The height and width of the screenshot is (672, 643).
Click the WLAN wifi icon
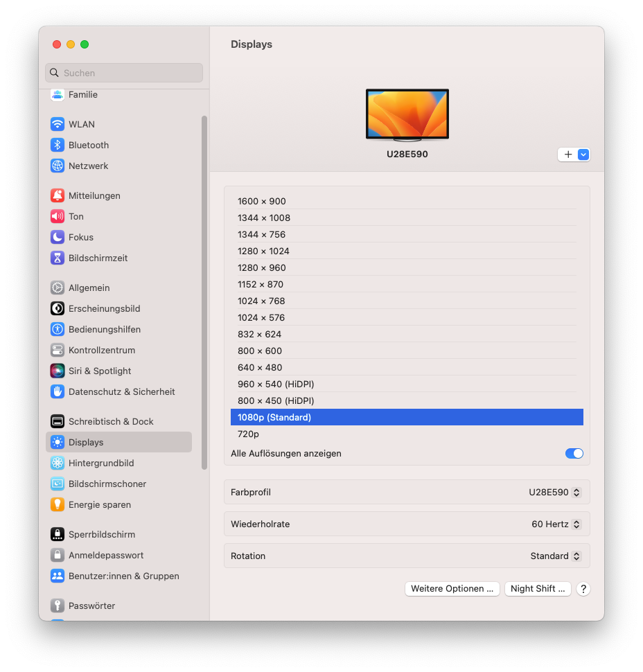[58, 124]
